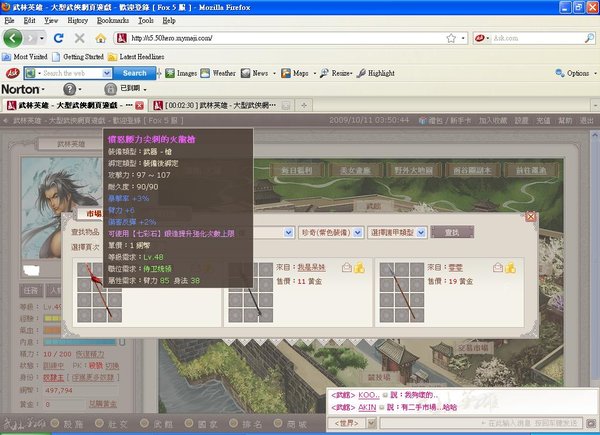Click AKIN player name in chat

click(367, 407)
